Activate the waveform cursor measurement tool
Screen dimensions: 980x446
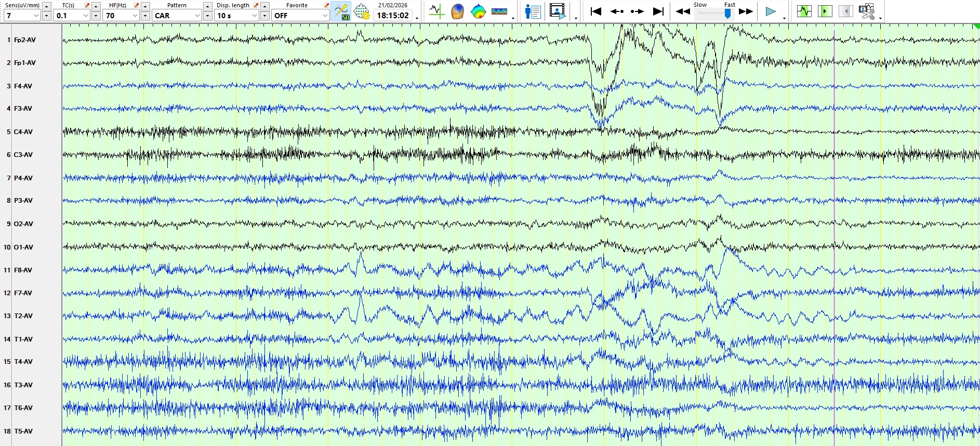(436, 11)
